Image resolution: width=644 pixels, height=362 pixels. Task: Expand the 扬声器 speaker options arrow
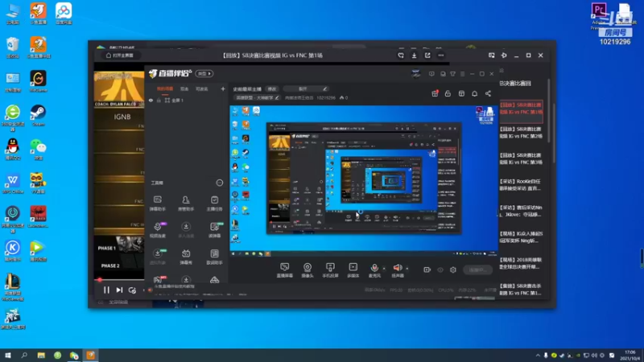[x=407, y=269]
